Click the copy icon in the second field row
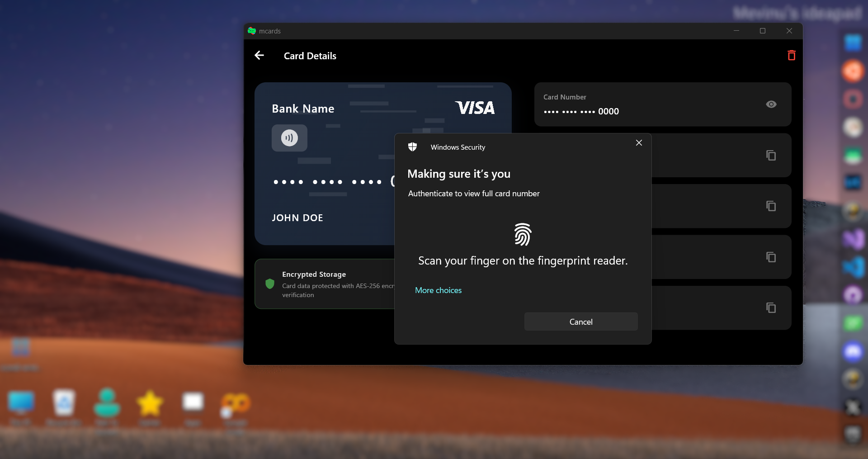 tap(771, 206)
